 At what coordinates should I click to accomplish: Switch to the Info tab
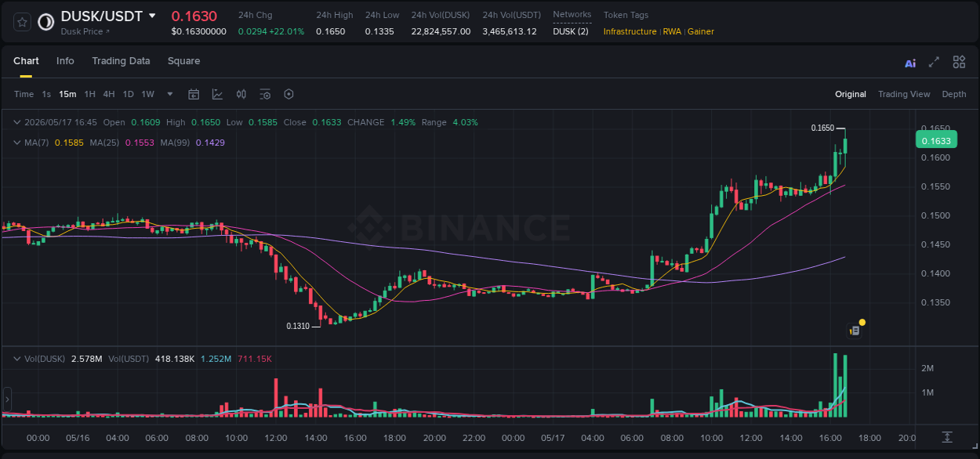coord(65,61)
